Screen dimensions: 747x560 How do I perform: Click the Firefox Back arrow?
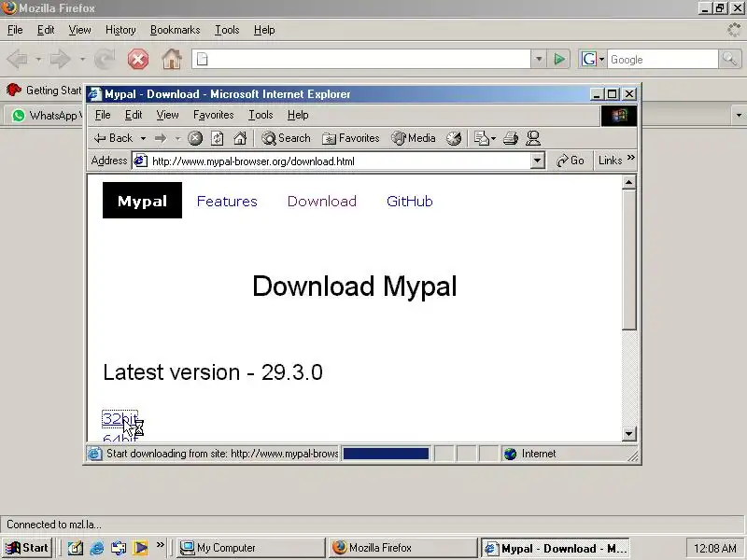(18, 60)
